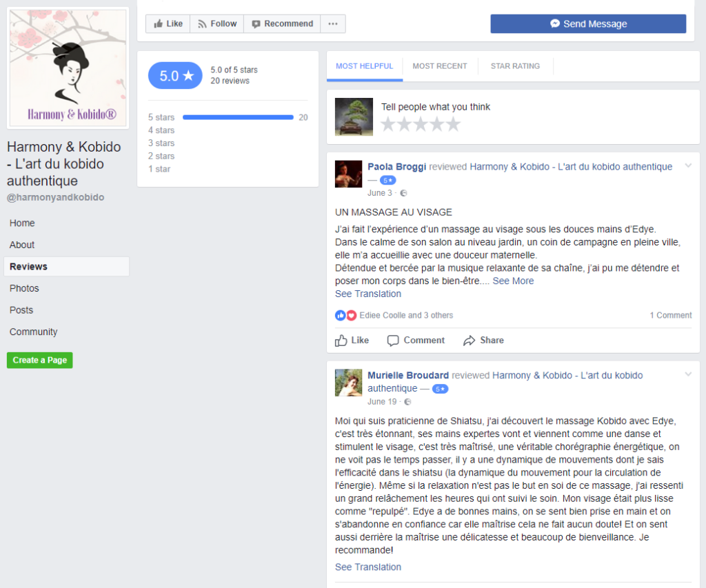Click See More in Paola's review
Screen dimensions: 706x588
(513, 281)
